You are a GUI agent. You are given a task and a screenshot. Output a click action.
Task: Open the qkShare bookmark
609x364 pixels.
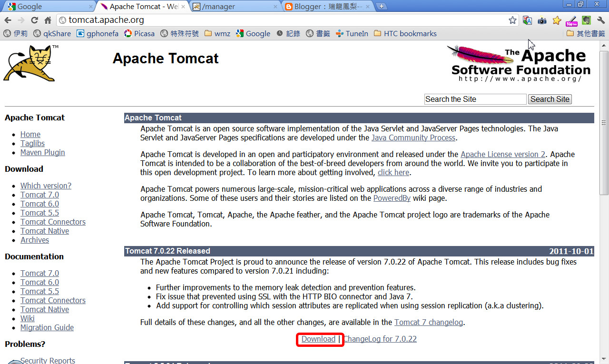tap(52, 33)
